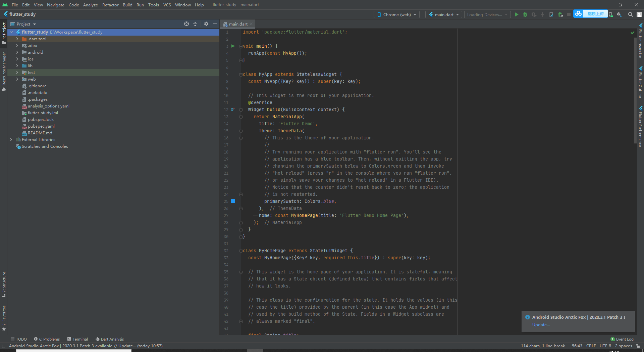This screenshot has width=644, height=352.
Task: Open Favorites side panel
Action: [x=4, y=318]
